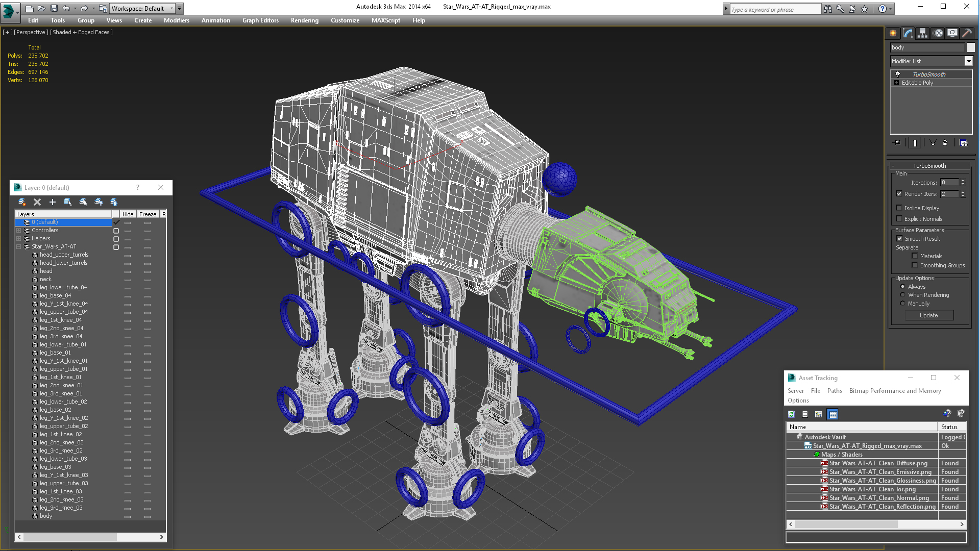
Task: Click the Perspective viewport label
Action: pyautogui.click(x=31, y=32)
